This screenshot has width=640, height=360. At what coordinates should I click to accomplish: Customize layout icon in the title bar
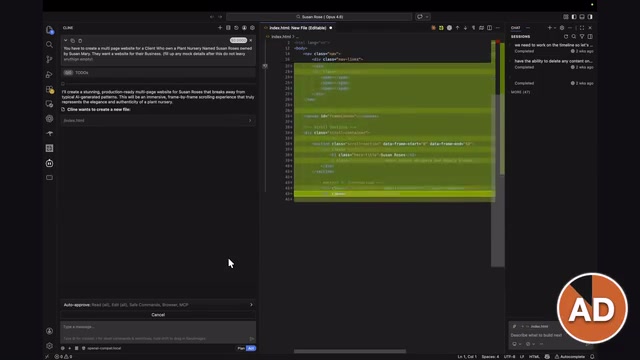point(566,17)
